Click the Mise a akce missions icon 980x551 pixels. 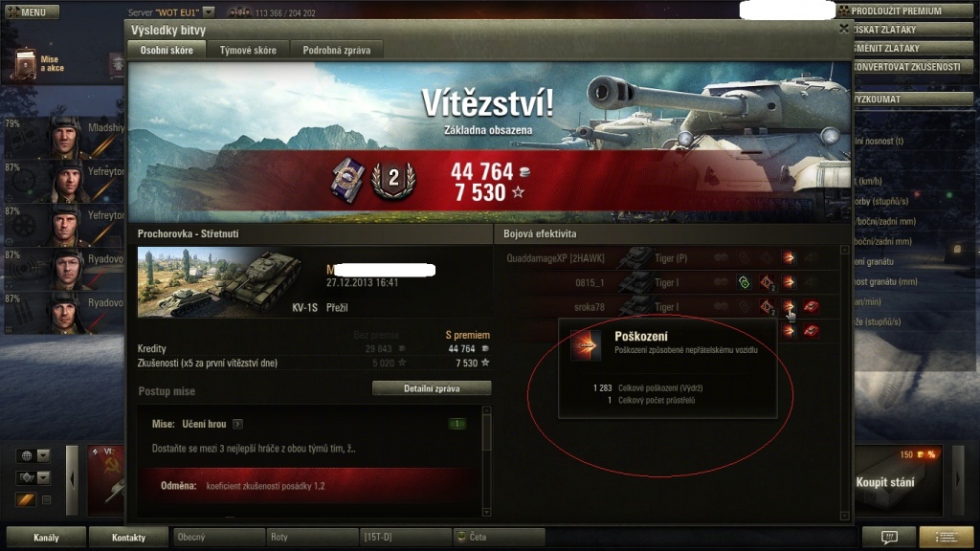coord(26,63)
